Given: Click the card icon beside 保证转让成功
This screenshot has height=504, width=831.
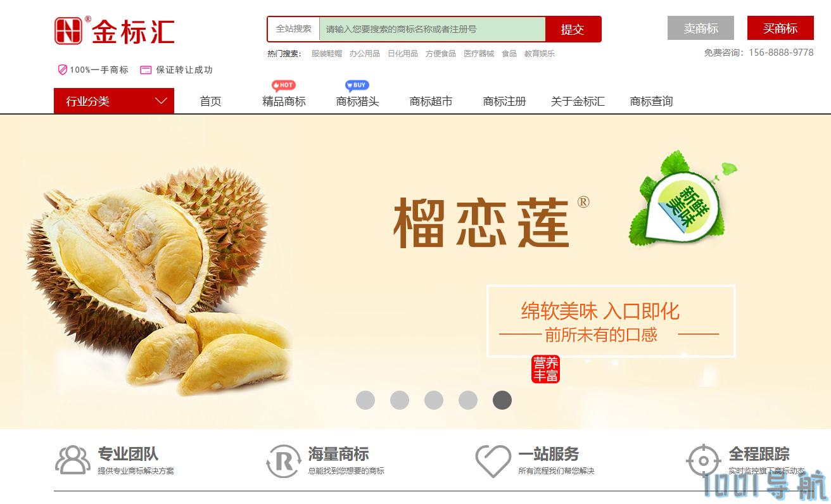Looking at the screenshot, I should pos(146,70).
